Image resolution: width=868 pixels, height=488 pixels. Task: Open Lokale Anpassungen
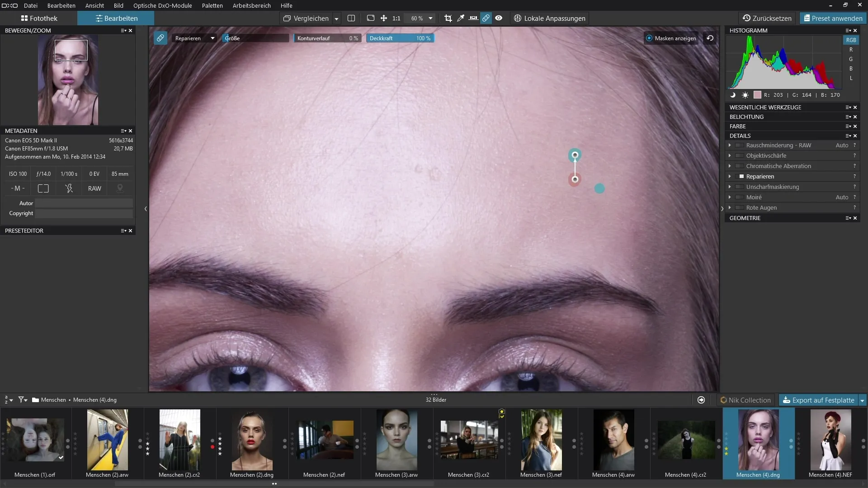[550, 18]
